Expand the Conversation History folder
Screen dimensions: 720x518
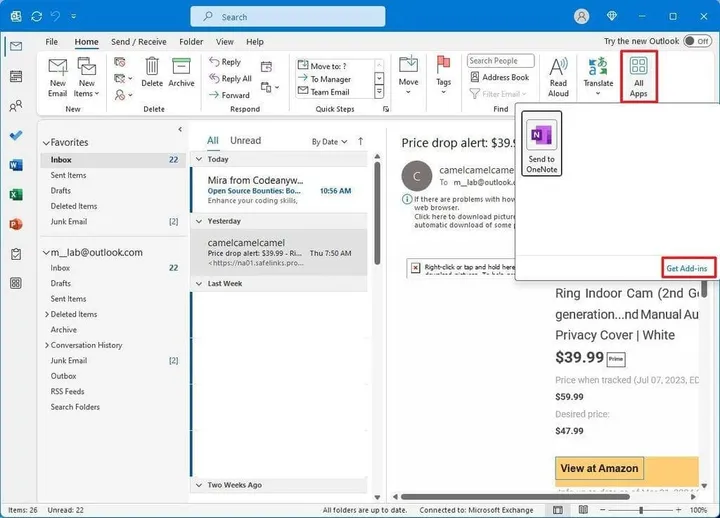[46, 345]
